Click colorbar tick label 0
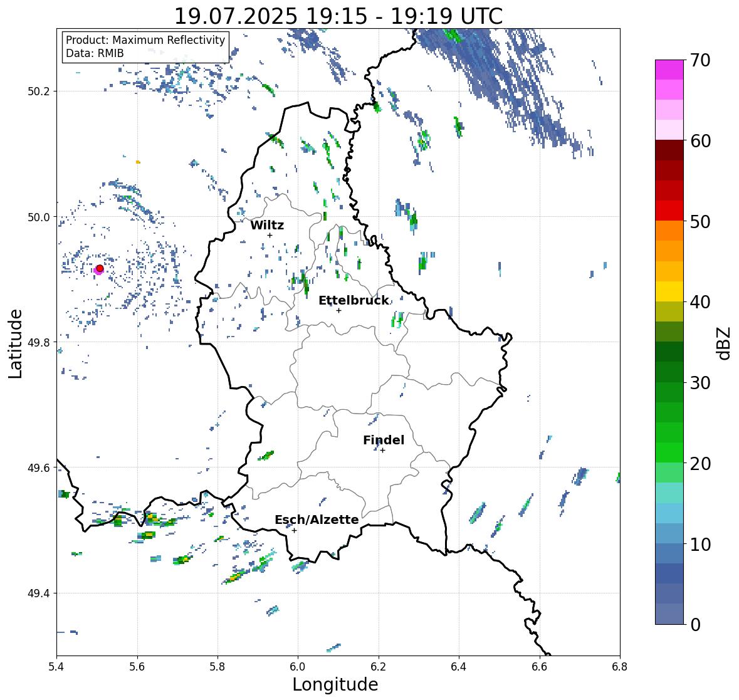Viewport: 739px width, 700px height. pyautogui.click(x=696, y=625)
